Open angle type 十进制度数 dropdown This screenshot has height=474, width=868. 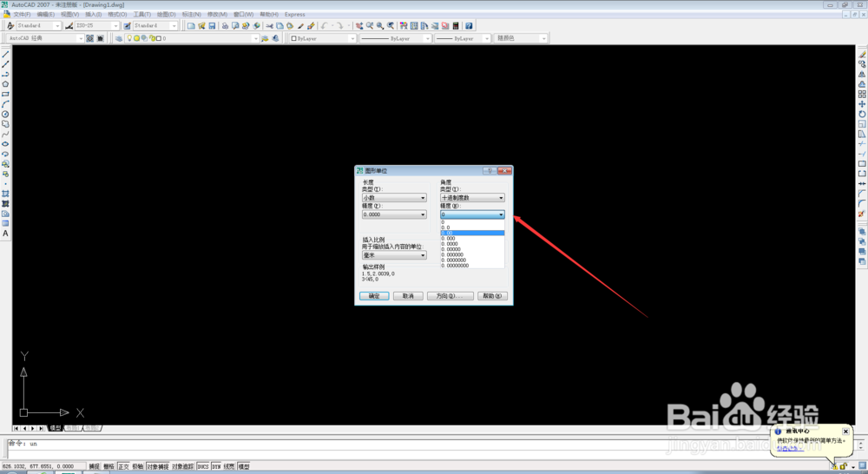472,198
